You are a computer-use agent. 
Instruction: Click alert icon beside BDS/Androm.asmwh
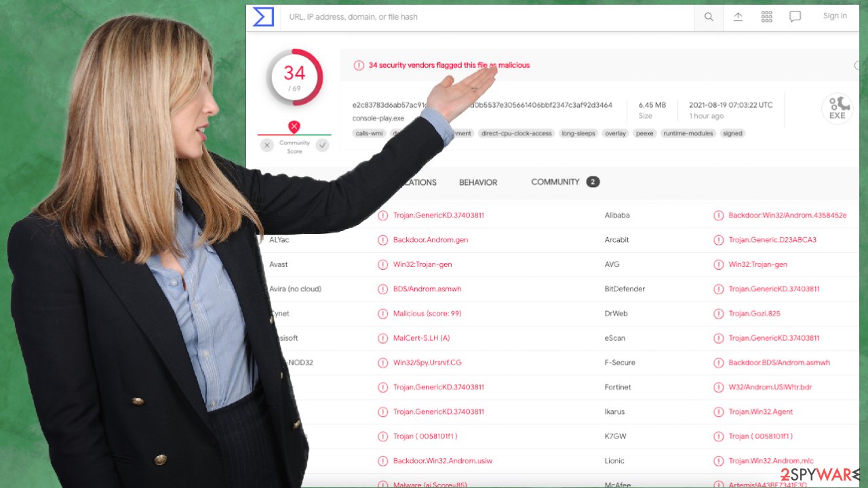pyautogui.click(x=383, y=289)
